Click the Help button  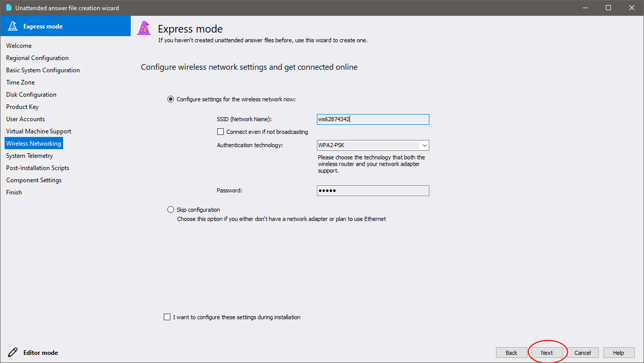619,353
